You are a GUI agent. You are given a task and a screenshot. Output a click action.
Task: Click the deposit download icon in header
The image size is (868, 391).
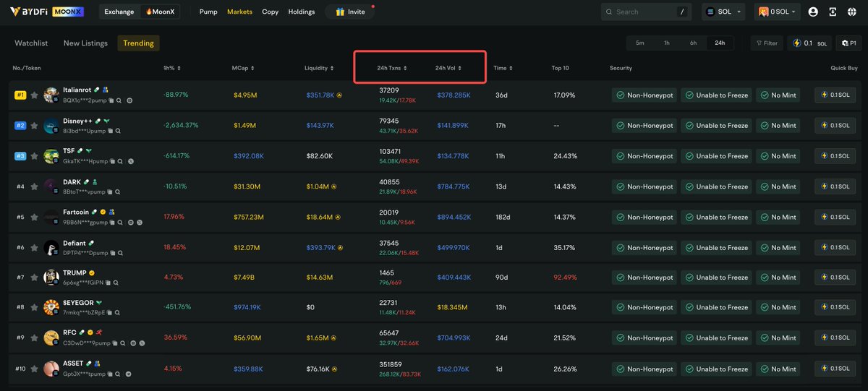[833, 12]
